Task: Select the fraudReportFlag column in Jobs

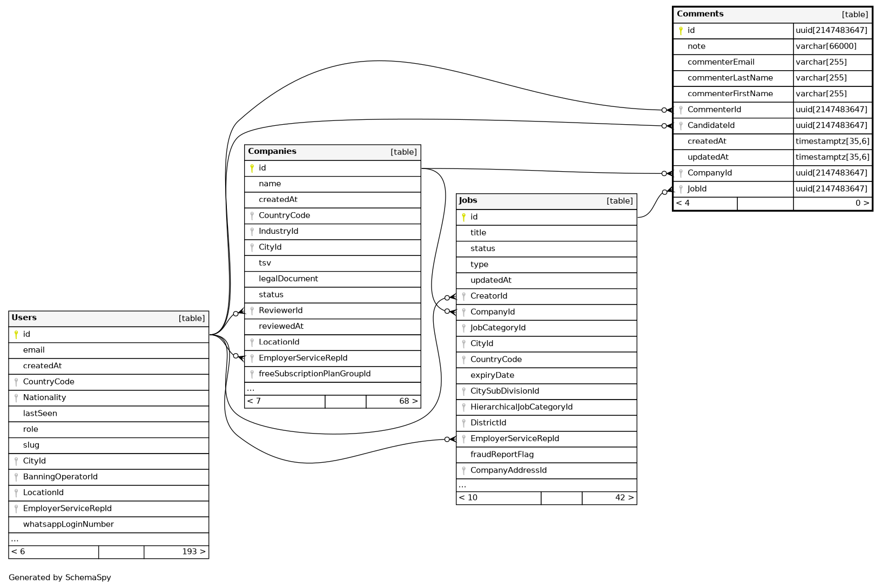Action: click(502, 455)
